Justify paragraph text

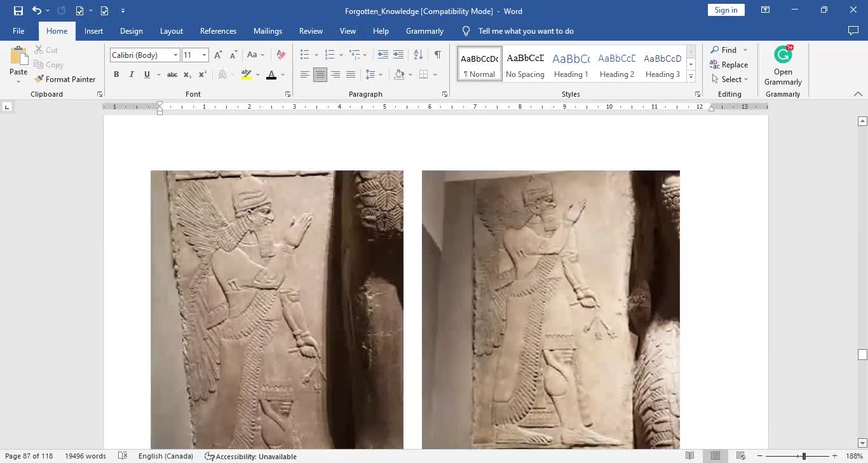[351, 74]
